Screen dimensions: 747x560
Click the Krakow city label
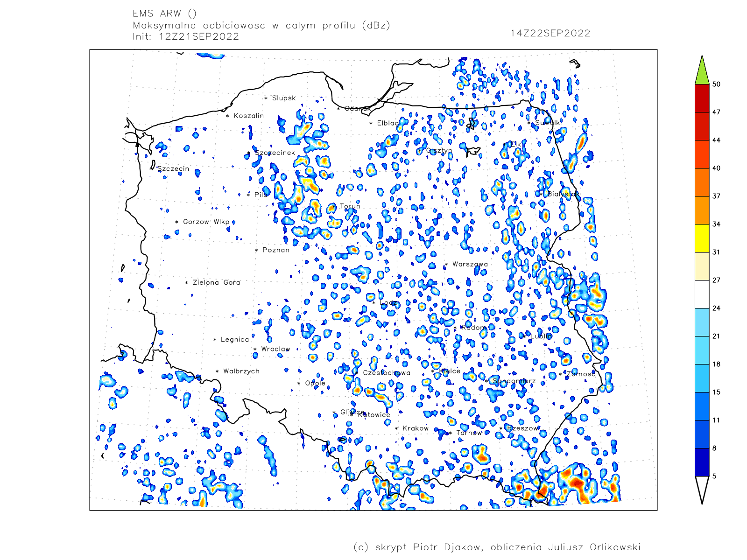pyautogui.click(x=415, y=428)
